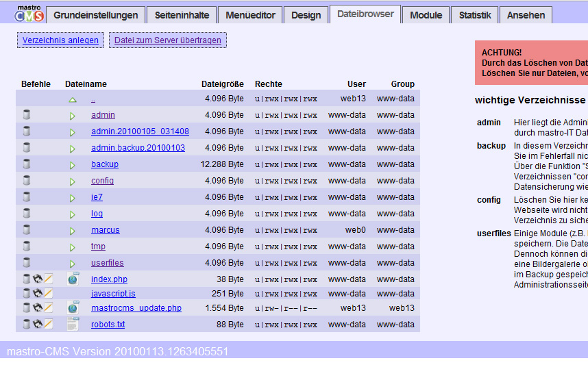
Task: Click green triangle next to config
Action: [73, 181]
